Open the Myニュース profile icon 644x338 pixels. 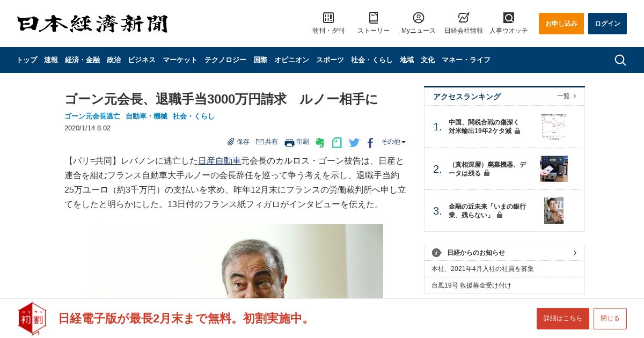coord(419,18)
